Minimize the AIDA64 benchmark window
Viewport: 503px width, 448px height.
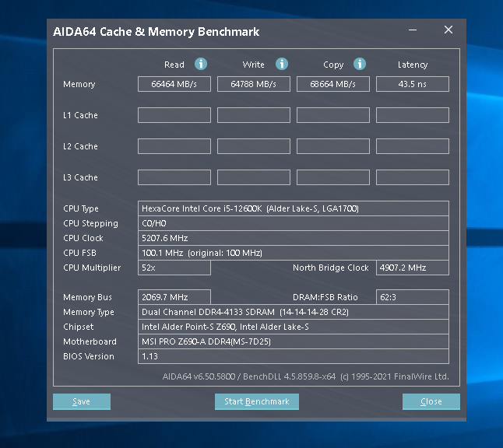point(413,30)
